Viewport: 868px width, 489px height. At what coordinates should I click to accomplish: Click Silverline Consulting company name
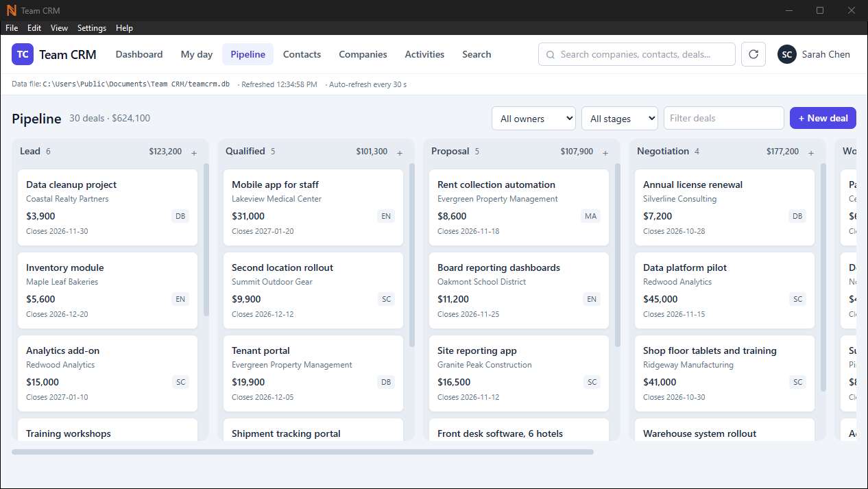[679, 199]
